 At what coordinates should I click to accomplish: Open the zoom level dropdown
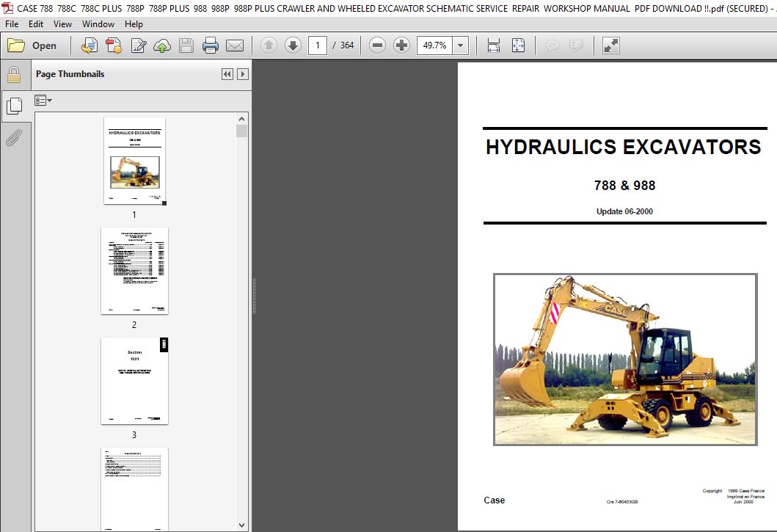point(460,45)
